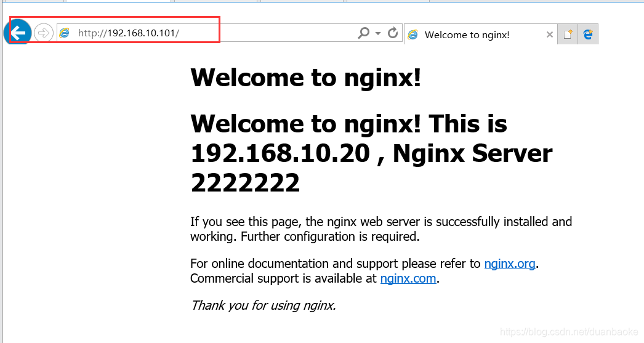Click the greyed forward arrow button
Image resolution: width=644 pixels, height=343 pixels.
pyautogui.click(x=44, y=33)
